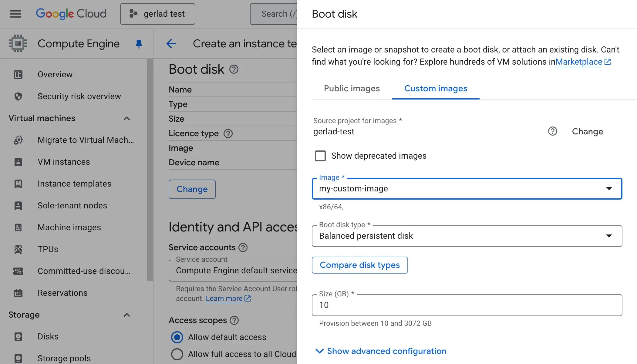Select Allow full access to all Cloud radio
This screenshot has height=364, width=637.
pyautogui.click(x=177, y=354)
